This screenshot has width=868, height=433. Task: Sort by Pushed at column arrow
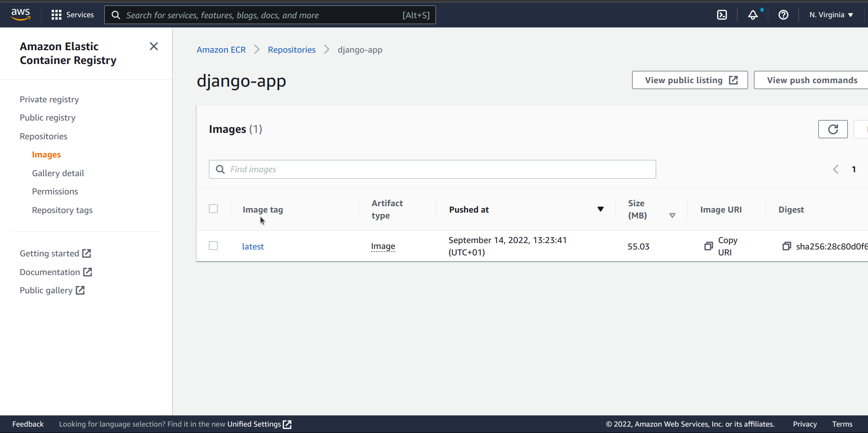click(600, 210)
